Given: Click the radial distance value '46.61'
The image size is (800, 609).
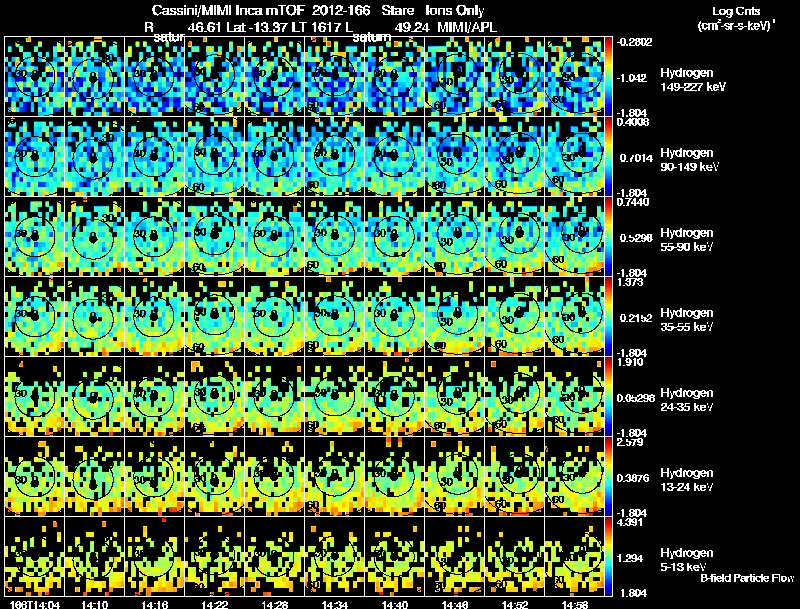Looking at the screenshot, I should pyautogui.click(x=204, y=27).
